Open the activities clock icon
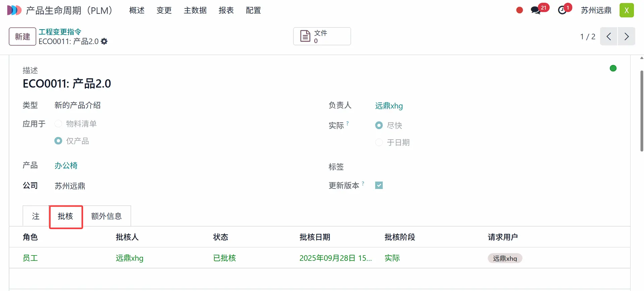 click(x=562, y=10)
